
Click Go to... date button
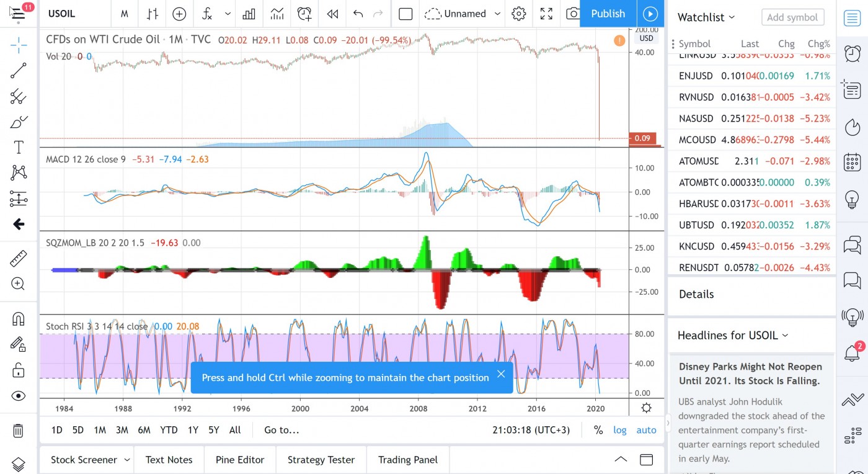[x=281, y=430]
